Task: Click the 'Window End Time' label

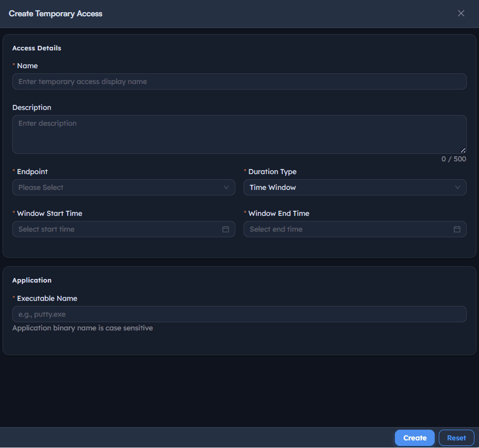Action: [279, 213]
